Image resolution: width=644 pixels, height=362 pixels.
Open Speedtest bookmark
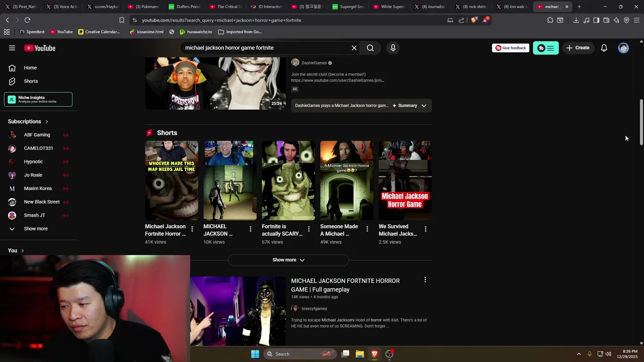[32, 32]
